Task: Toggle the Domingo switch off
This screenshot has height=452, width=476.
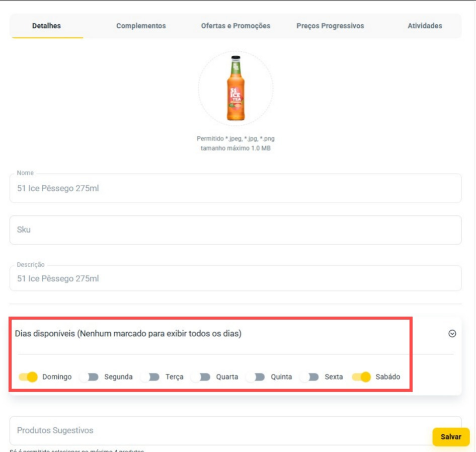Action: (x=28, y=376)
